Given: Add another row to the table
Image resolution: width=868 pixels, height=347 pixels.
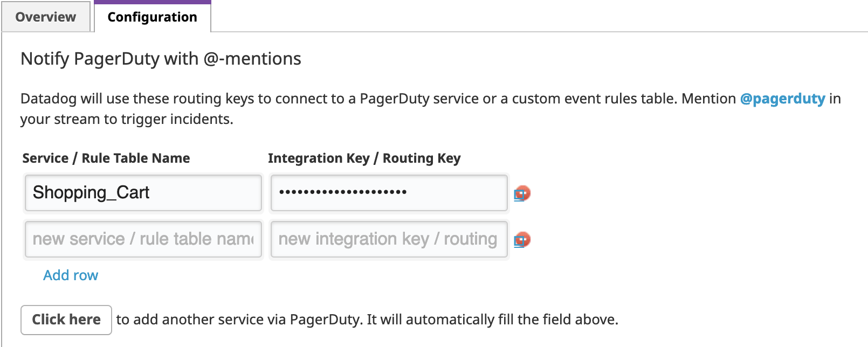Looking at the screenshot, I should [71, 275].
